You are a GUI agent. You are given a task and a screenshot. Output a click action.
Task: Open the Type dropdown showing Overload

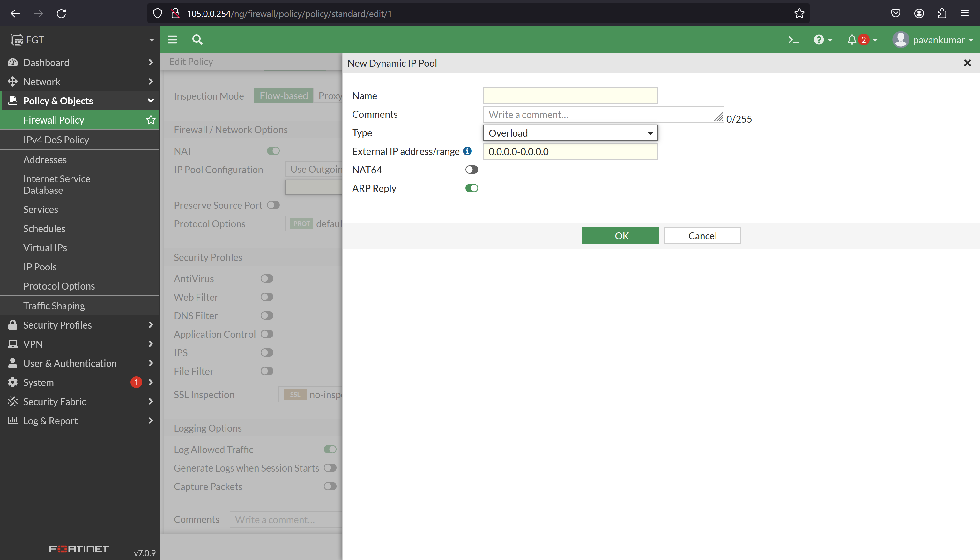point(570,133)
